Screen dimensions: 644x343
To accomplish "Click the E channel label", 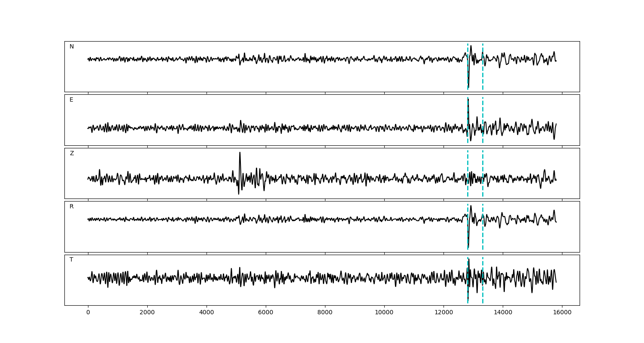I will tap(71, 100).
